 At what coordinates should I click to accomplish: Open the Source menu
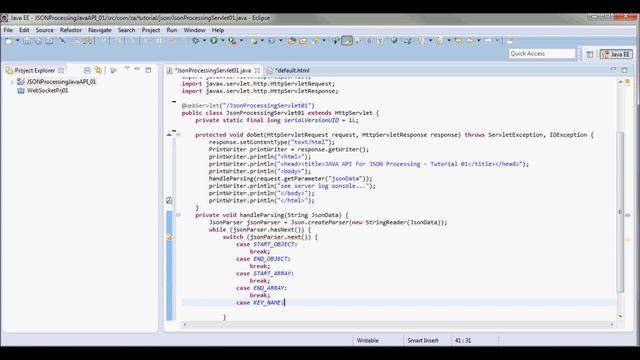[x=44, y=30]
